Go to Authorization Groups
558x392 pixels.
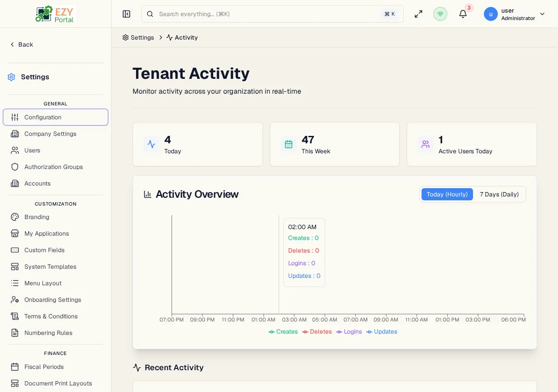(55, 167)
